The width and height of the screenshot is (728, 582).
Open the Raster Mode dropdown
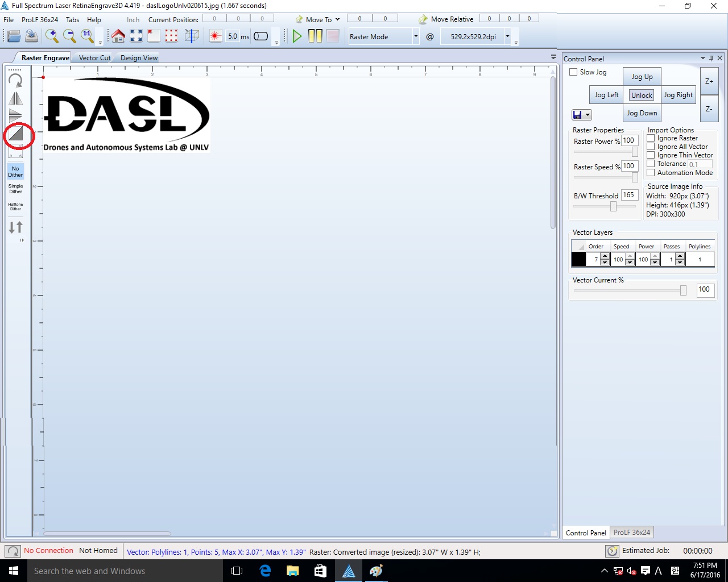416,36
